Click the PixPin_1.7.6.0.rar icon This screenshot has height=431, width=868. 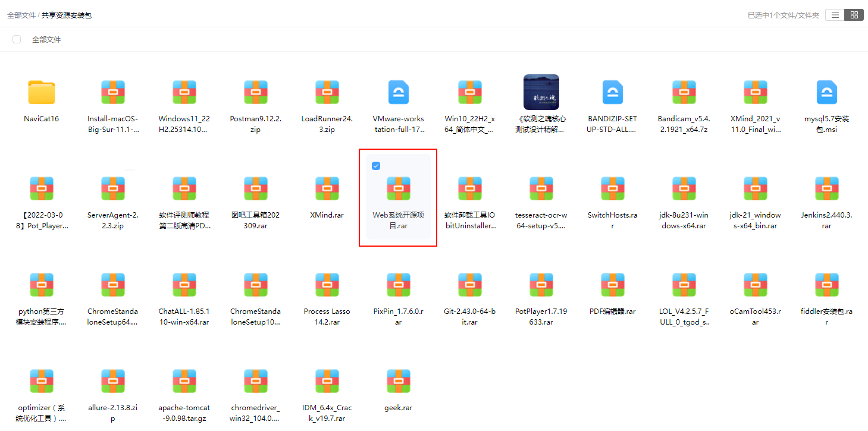coord(399,285)
